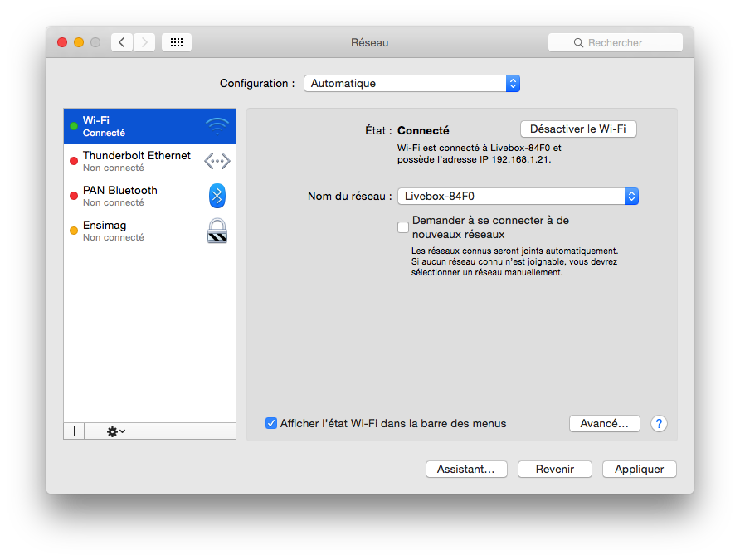Go back with the left chevron button
Viewport: 740px width, 560px height.
coord(122,42)
